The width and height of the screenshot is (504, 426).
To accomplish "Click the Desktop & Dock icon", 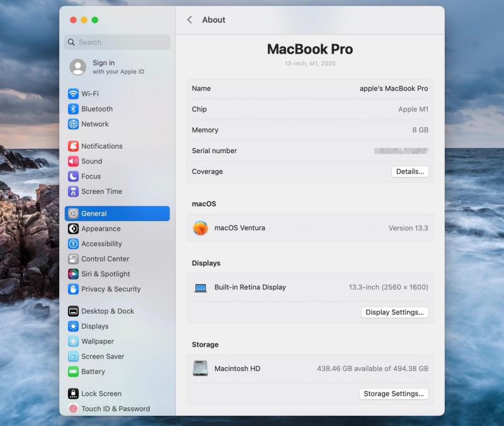I will pos(73,311).
